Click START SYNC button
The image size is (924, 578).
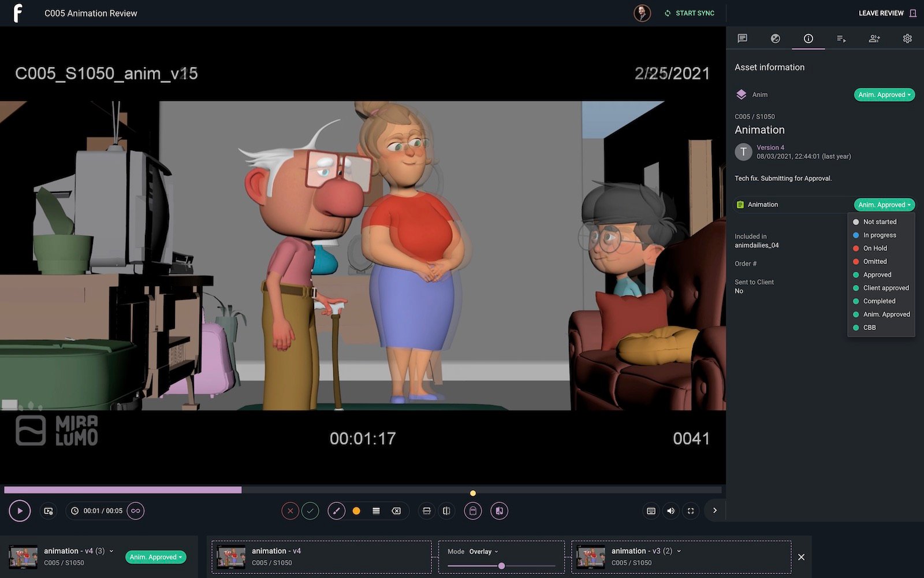690,13
